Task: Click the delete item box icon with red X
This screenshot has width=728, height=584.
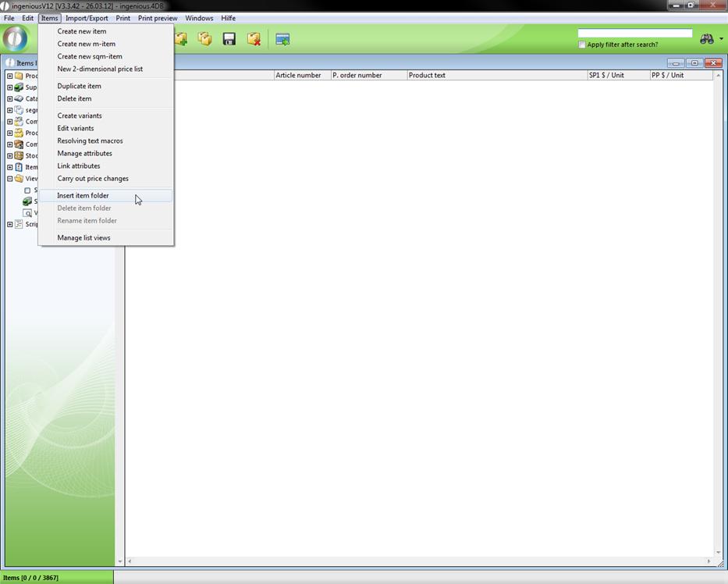Action: point(254,39)
